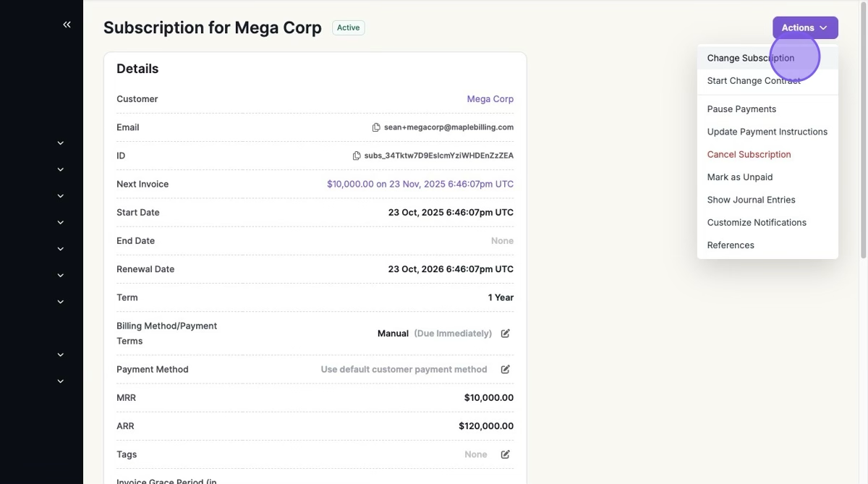Choose Cancel Subscription in red
Screen dimensions: 868x484
(x=749, y=154)
